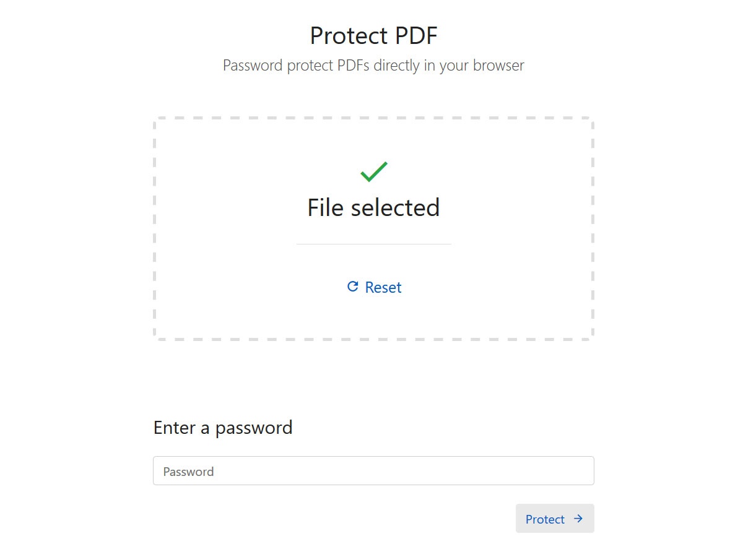Click the Reset link text
Viewport: 756px width, 544px height.
click(383, 287)
